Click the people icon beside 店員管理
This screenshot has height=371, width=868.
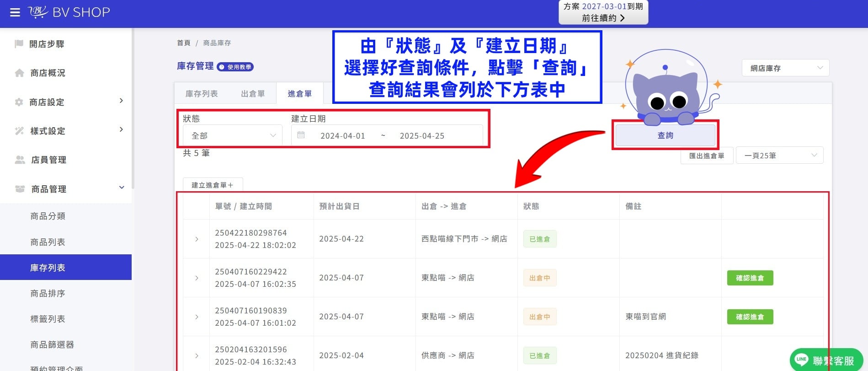(x=20, y=160)
